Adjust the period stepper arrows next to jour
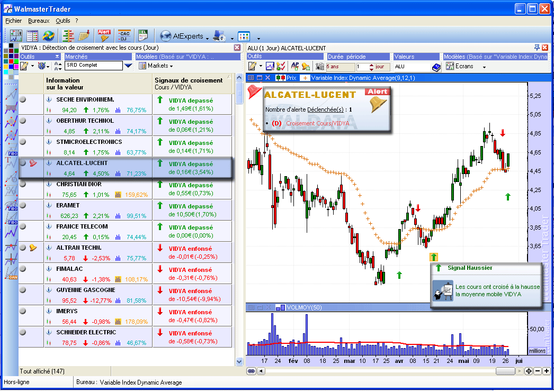 [x=371, y=67]
